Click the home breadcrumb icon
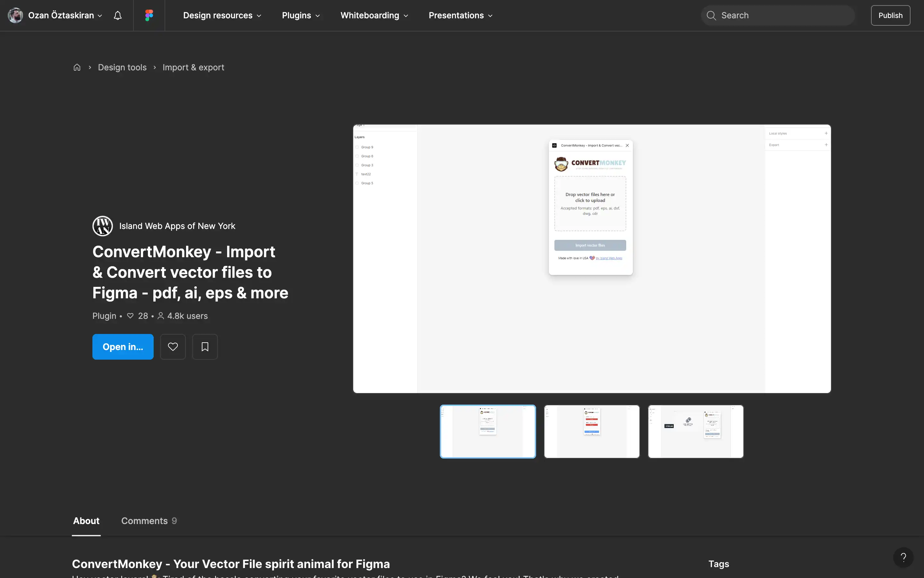924x578 pixels. coord(77,67)
